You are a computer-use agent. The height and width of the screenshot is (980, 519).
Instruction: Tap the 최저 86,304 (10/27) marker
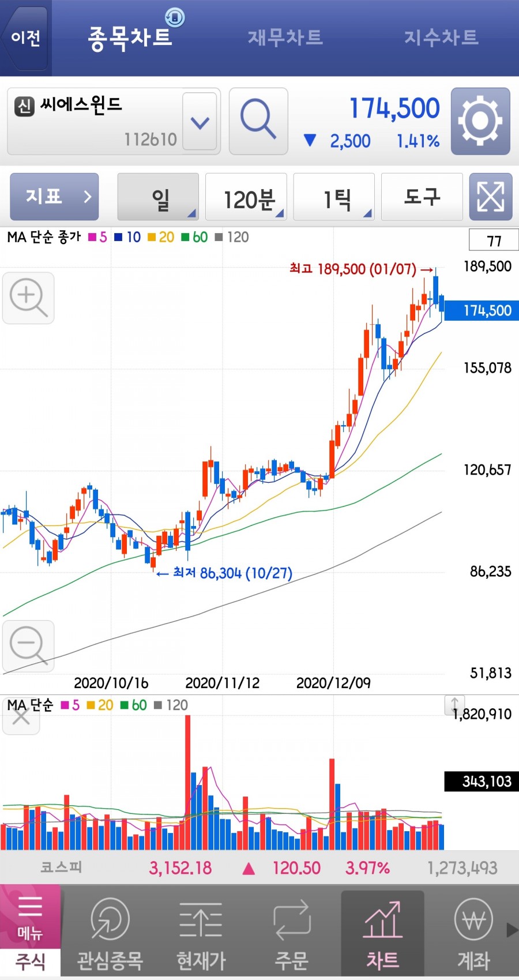pyautogui.click(x=224, y=573)
